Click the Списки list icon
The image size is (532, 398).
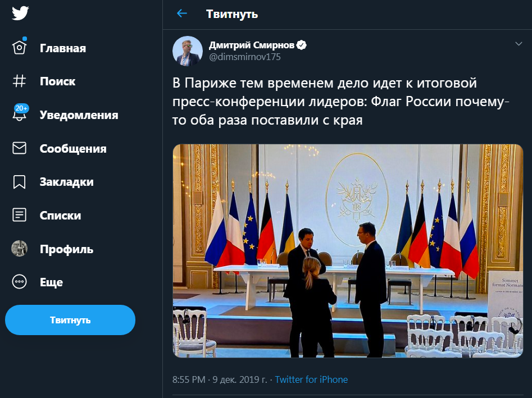click(x=20, y=215)
